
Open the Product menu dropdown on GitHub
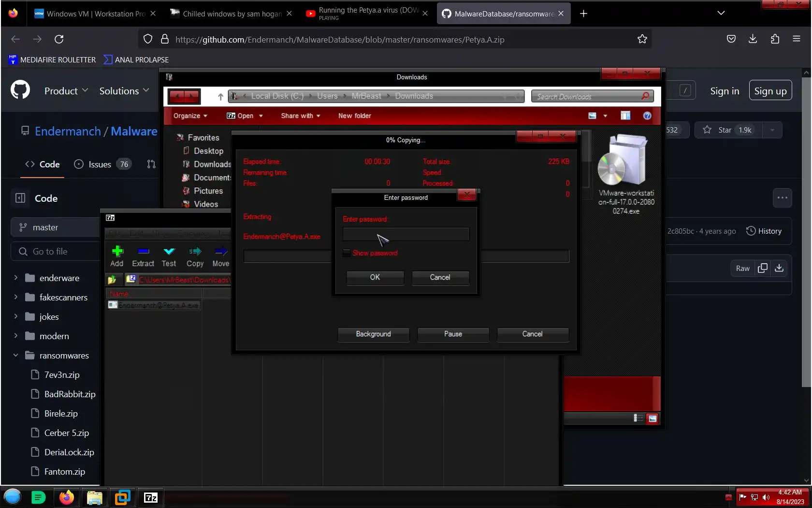(x=66, y=91)
